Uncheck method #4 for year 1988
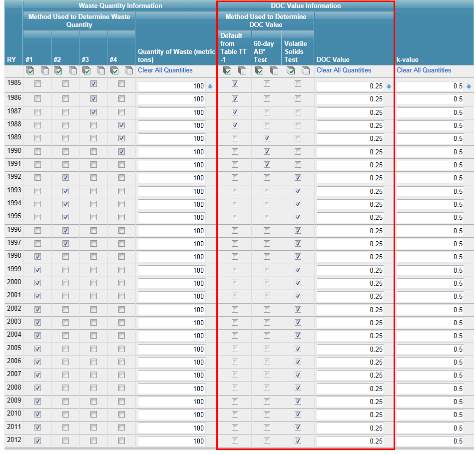476x454 pixels. tap(121, 125)
